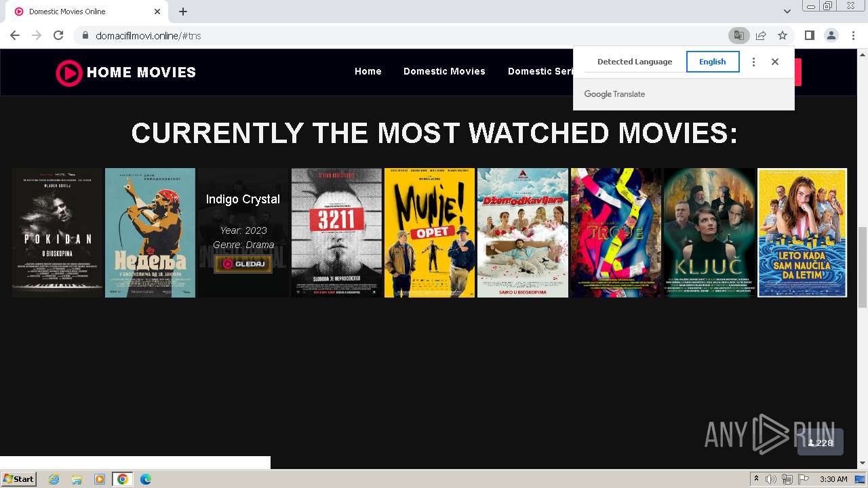Open the Domestic Movies menu item
Screen dimensions: 868x488
(444, 71)
